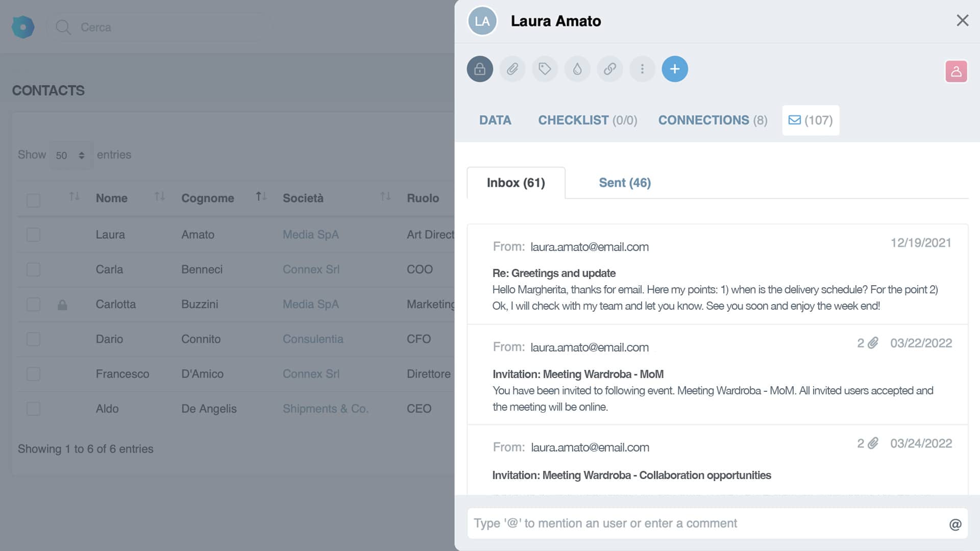Select the Inbox (61) tab

(516, 183)
